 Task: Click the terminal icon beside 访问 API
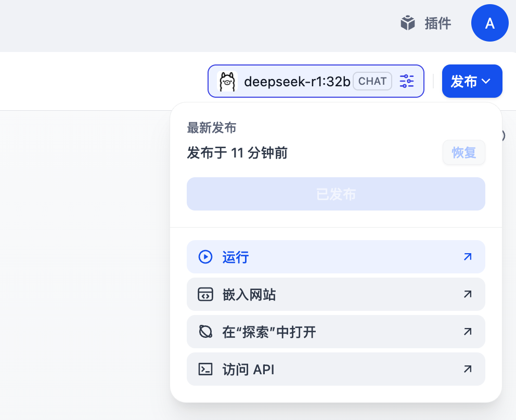(205, 370)
